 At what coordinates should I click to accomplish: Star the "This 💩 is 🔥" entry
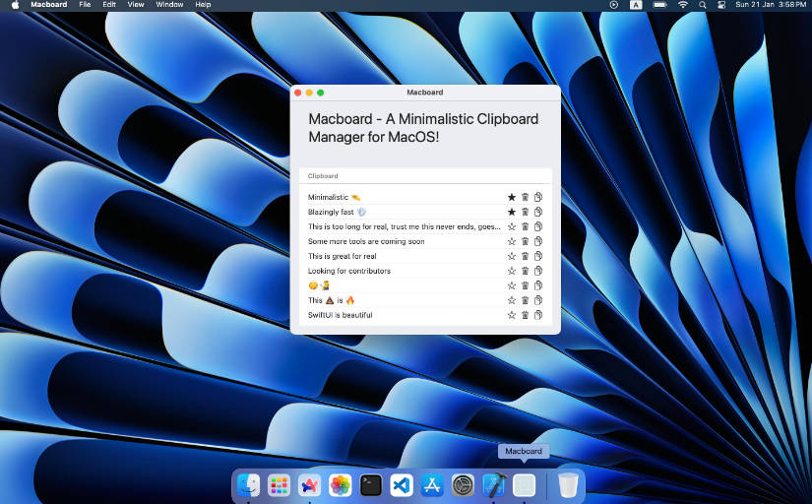click(512, 300)
